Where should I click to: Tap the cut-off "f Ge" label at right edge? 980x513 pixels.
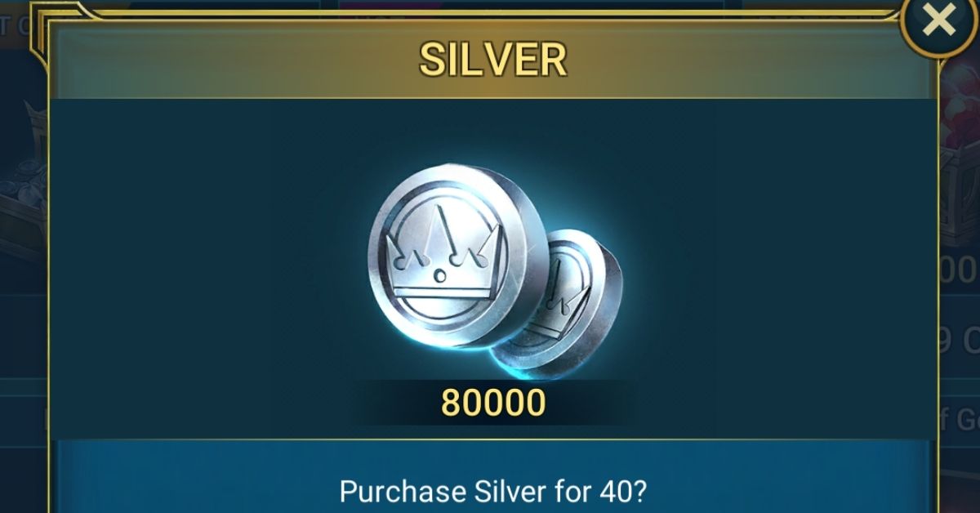click(x=958, y=420)
